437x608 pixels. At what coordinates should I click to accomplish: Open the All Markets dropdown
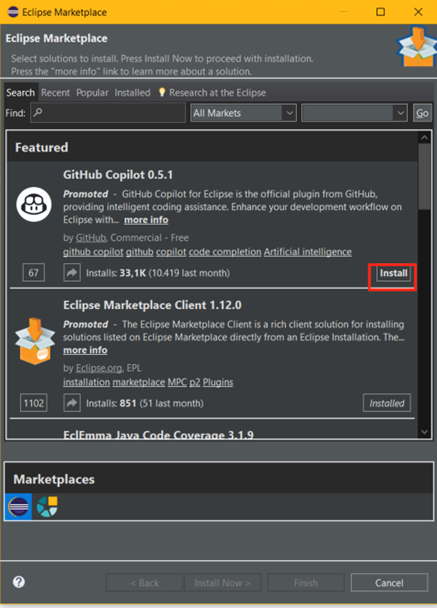(244, 113)
